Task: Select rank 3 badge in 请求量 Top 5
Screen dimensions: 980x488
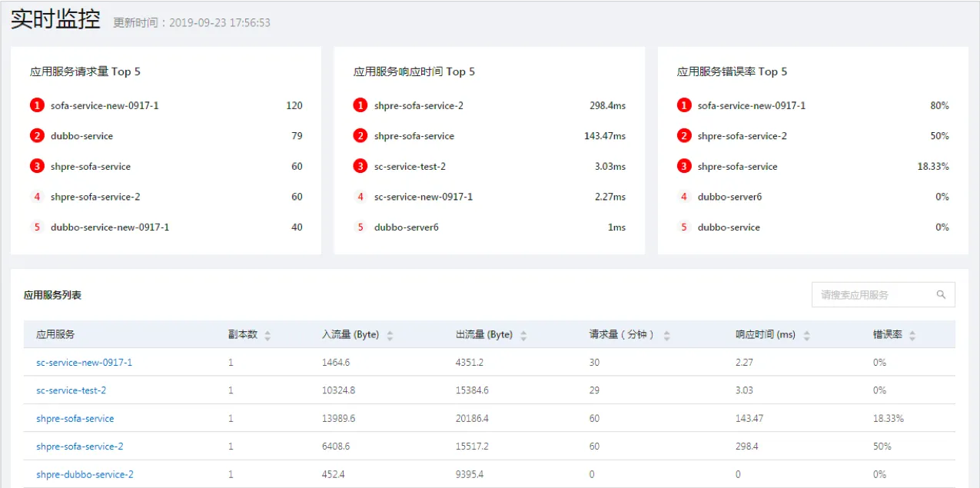Action: tap(37, 166)
